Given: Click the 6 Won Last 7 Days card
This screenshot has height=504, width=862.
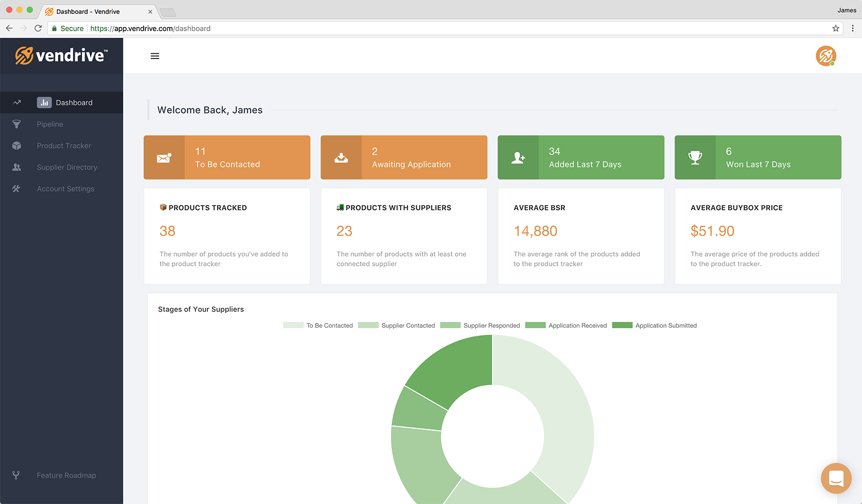Looking at the screenshot, I should click(758, 157).
